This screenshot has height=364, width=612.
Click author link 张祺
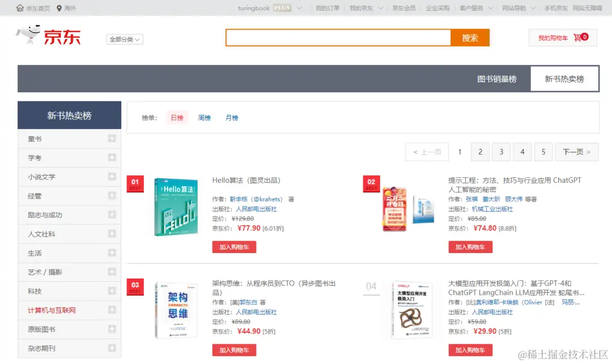pos(471,199)
